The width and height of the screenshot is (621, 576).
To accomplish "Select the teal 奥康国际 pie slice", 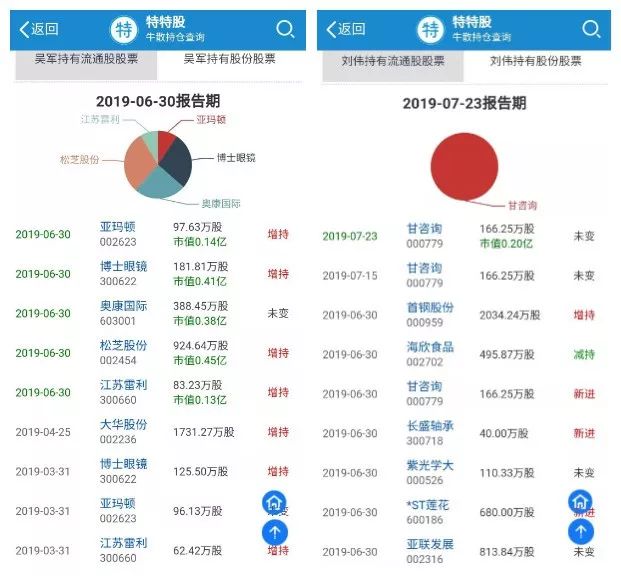I will click(160, 184).
